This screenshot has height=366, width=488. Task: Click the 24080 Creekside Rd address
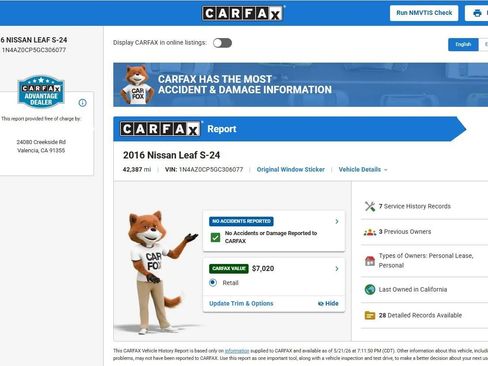point(41,142)
